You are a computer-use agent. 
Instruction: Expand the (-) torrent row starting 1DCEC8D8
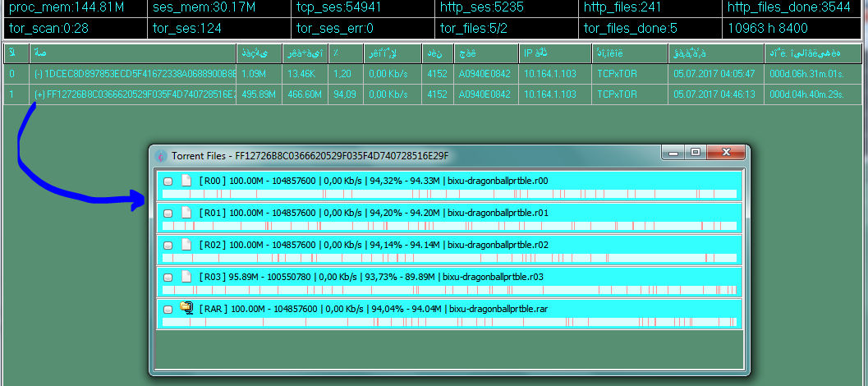coord(39,74)
